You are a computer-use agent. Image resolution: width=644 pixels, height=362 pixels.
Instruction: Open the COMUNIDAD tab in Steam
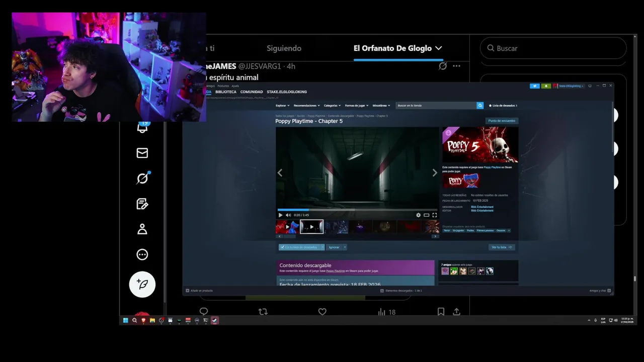point(252,92)
